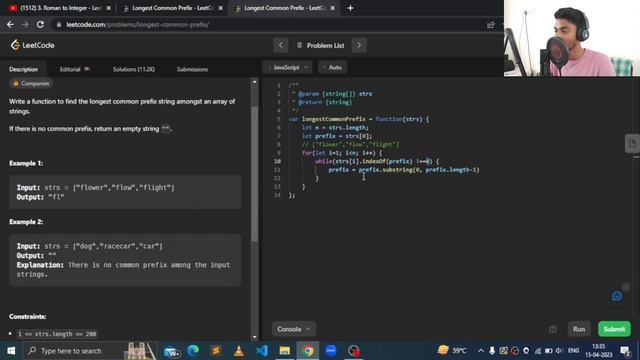
Task: Open a new browser tab
Action: coord(350,8)
